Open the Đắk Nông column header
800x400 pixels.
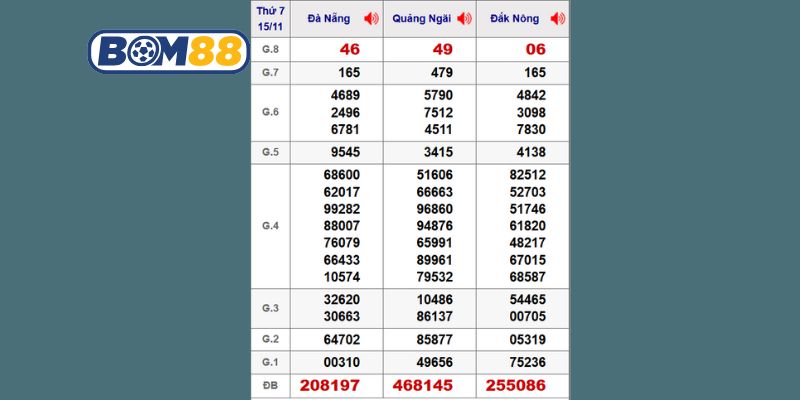pyautogui.click(x=514, y=19)
